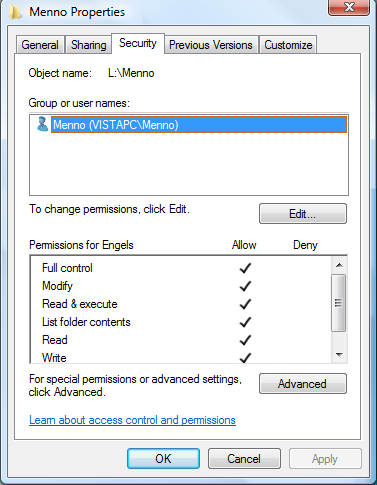The width and height of the screenshot is (377, 485).
Task: Switch to the General tab
Action: coord(40,45)
